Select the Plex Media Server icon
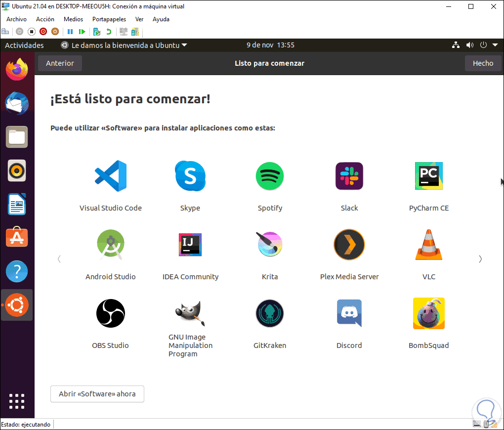 (349, 245)
